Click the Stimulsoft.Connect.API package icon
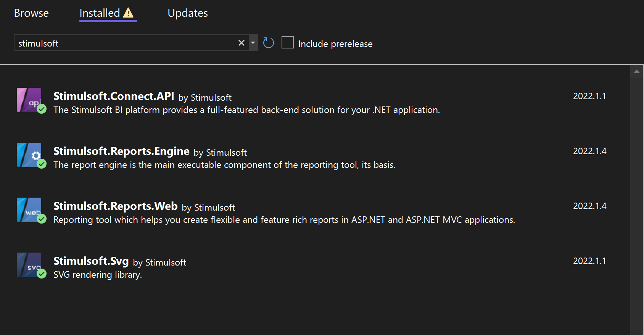 [x=29, y=100]
